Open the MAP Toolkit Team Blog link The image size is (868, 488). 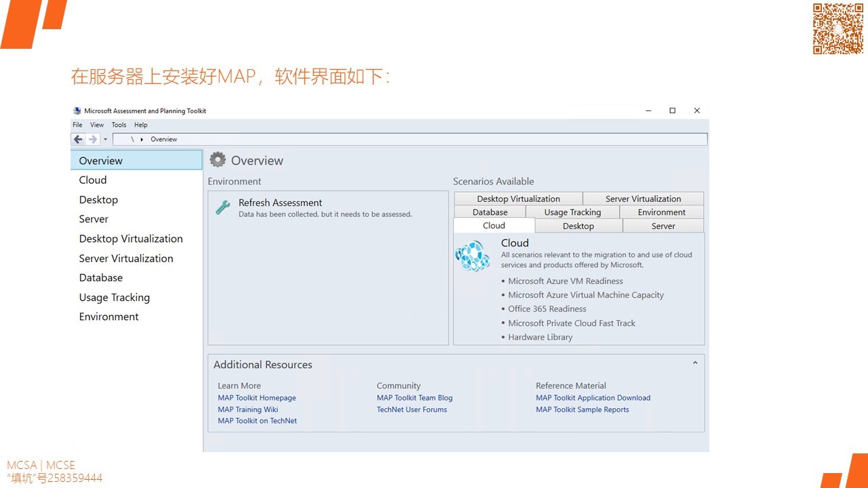414,398
